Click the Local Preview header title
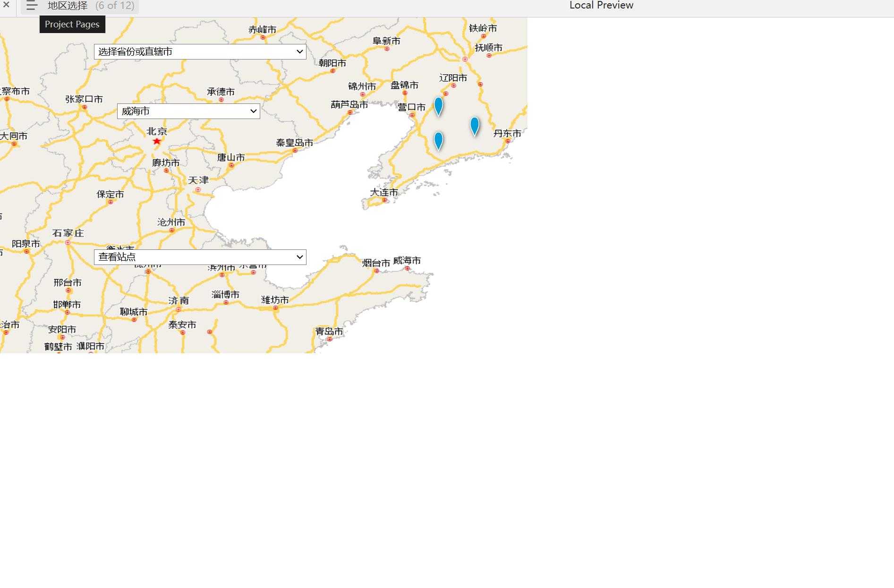This screenshot has width=894, height=588. [x=601, y=6]
